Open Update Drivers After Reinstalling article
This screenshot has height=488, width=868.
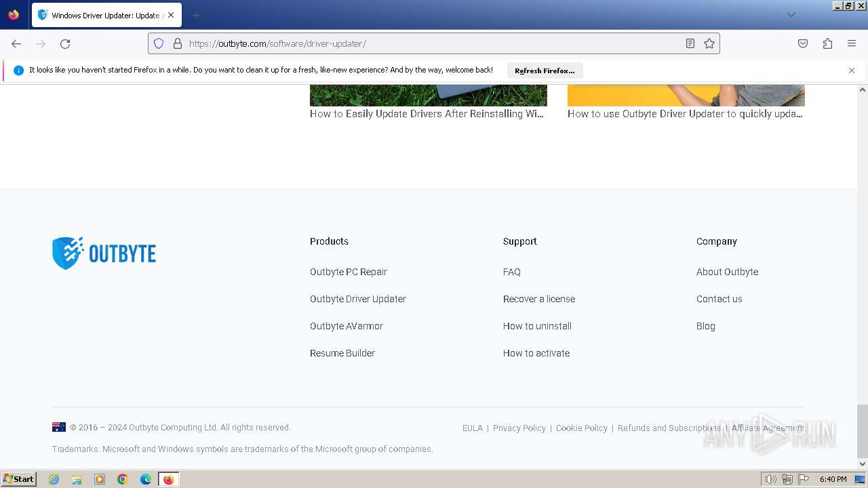[x=427, y=114]
